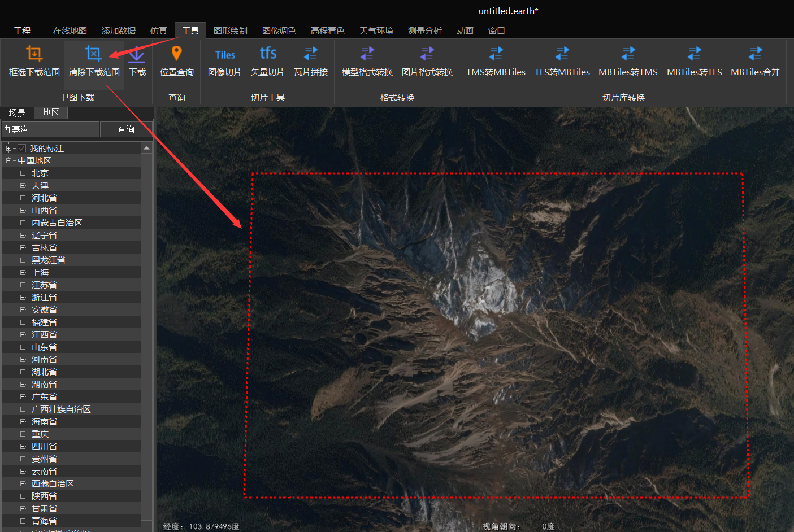This screenshot has width=794, height=532.
Task: Open the 天气环境 ribbon tab
Action: (376, 30)
